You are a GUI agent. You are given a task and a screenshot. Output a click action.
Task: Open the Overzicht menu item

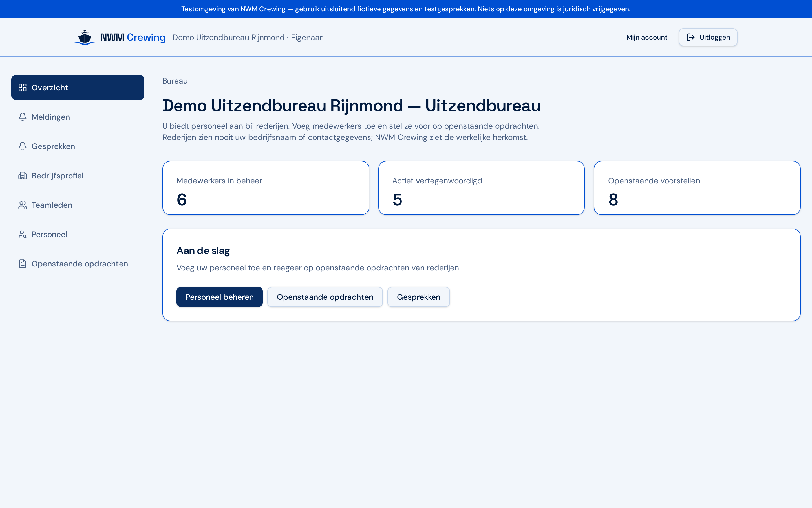click(78, 87)
